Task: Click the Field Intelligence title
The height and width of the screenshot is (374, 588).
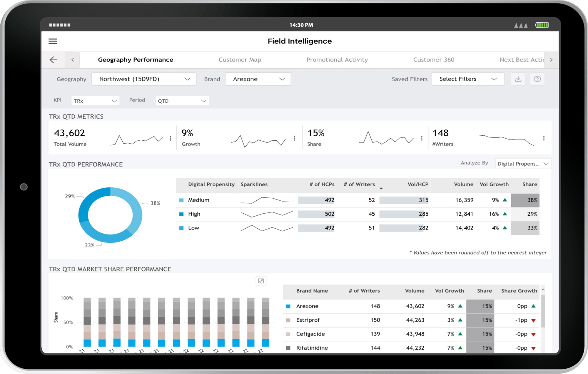Action: tap(300, 41)
